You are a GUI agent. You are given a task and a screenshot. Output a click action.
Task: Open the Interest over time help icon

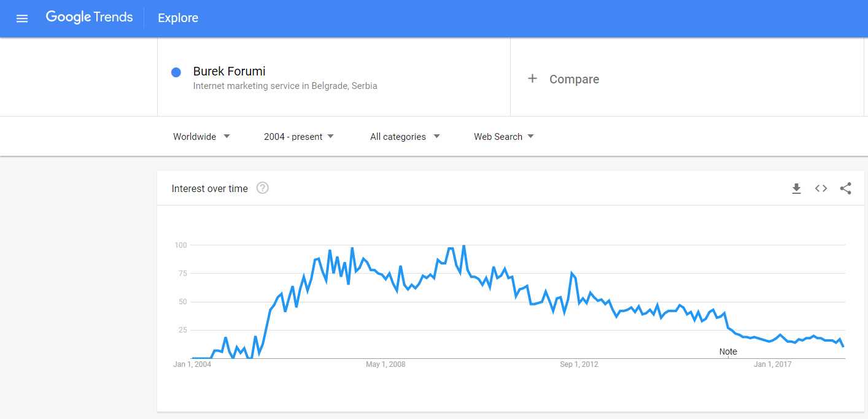pyautogui.click(x=263, y=188)
